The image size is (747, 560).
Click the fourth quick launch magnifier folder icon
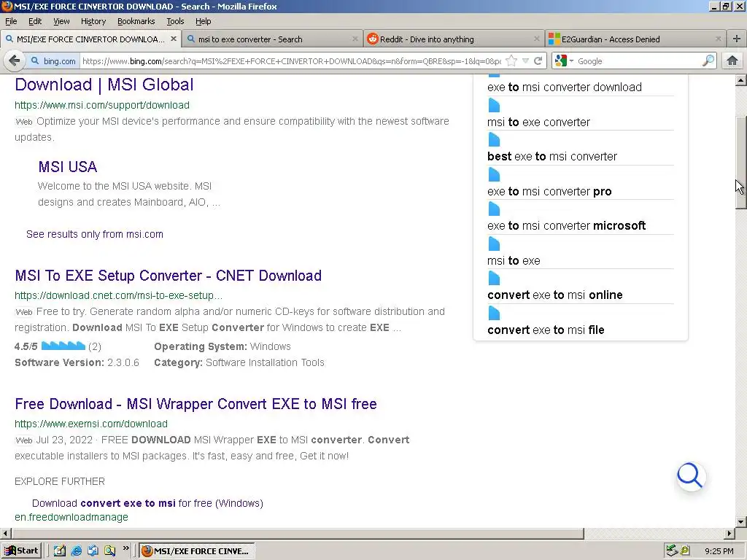tap(110, 551)
